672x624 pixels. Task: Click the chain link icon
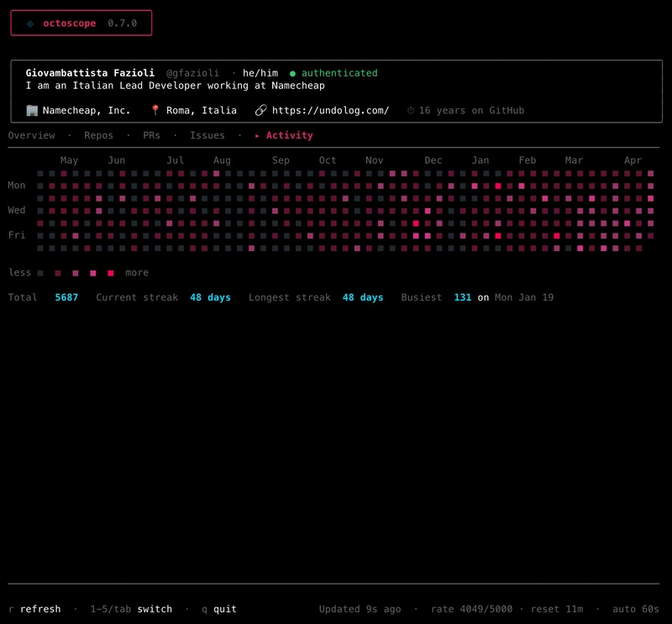click(x=260, y=111)
